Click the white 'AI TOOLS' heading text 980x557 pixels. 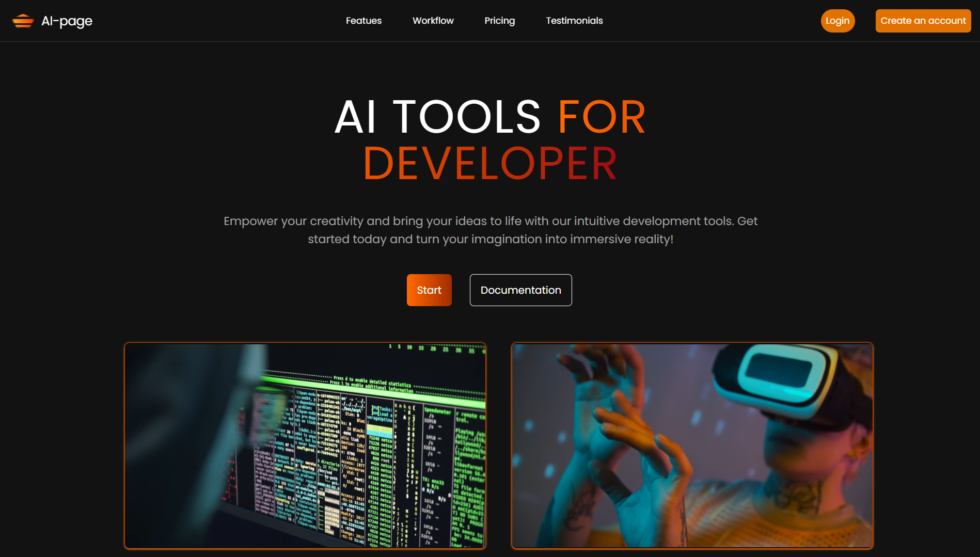437,117
